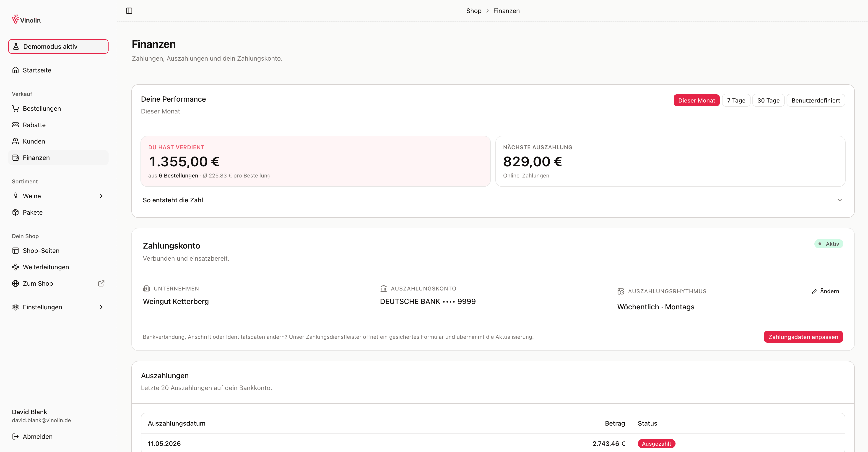Select the Dieser Monat period filter

click(x=696, y=100)
